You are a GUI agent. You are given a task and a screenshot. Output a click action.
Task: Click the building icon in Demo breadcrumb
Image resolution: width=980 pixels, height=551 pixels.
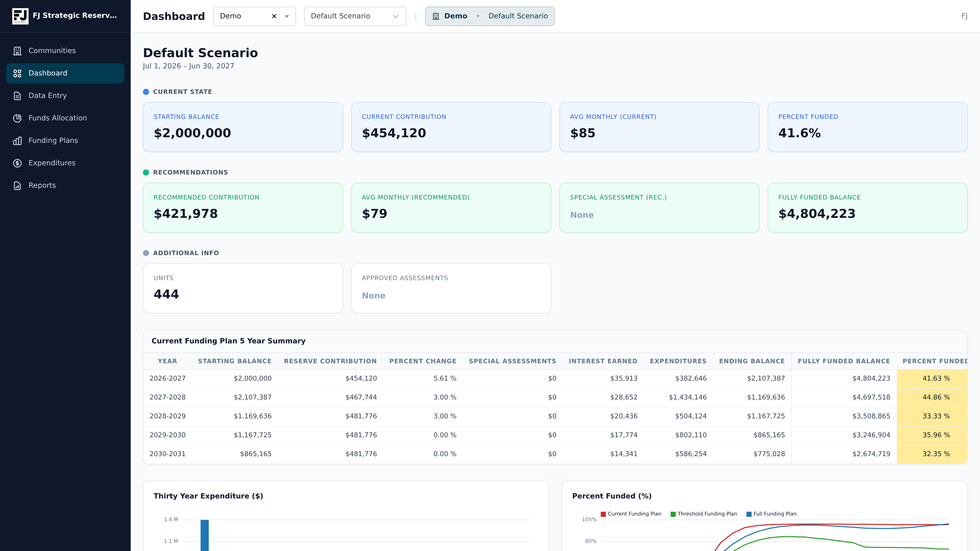click(436, 16)
